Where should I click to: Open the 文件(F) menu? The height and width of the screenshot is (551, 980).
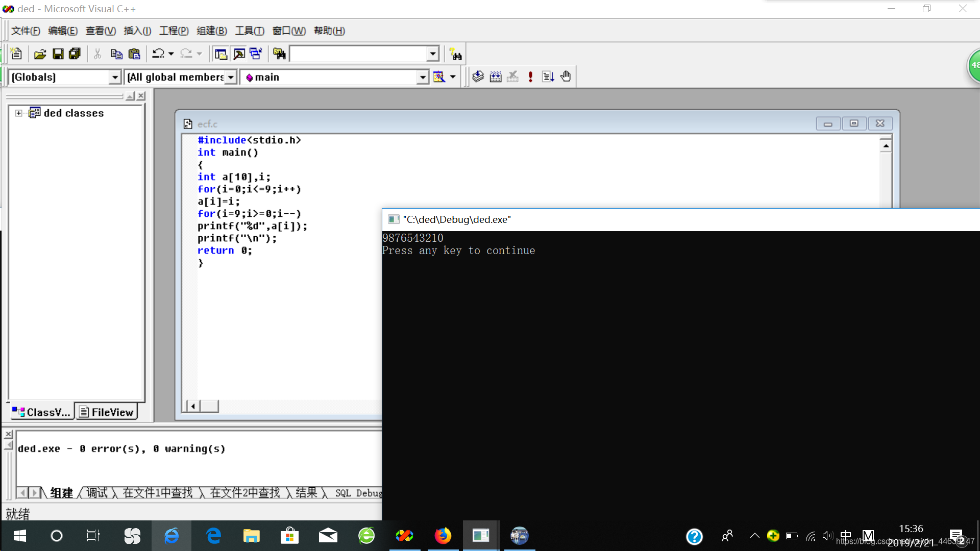pyautogui.click(x=26, y=31)
